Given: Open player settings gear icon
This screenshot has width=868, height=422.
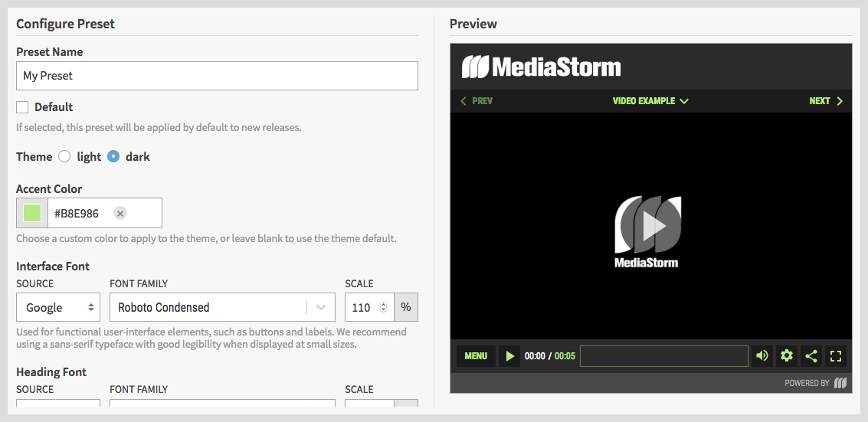Looking at the screenshot, I should coord(786,356).
